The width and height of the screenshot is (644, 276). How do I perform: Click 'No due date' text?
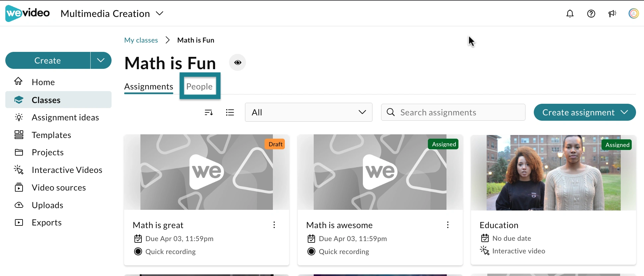pyautogui.click(x=512, y=238)
